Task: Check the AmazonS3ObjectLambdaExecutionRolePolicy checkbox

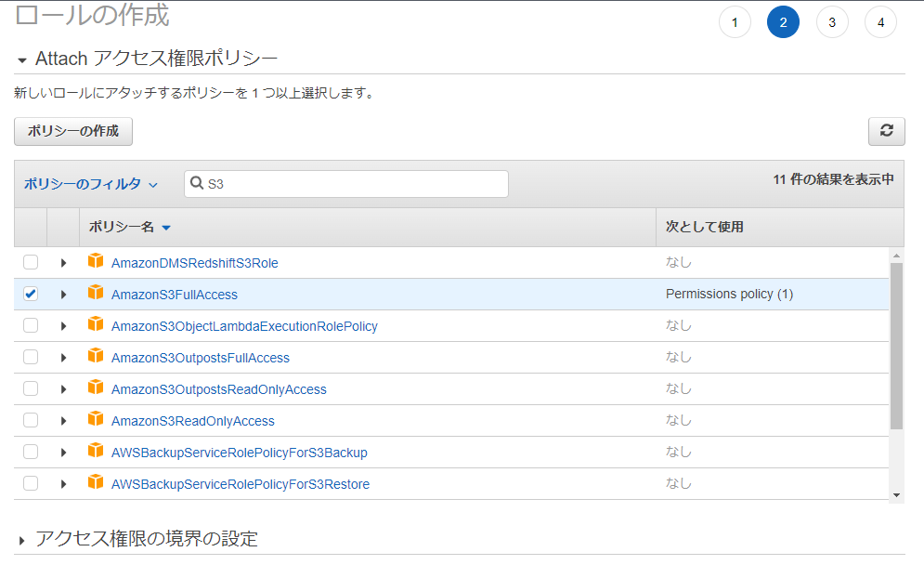Action: pyautogui.click(x=31, y=325)
